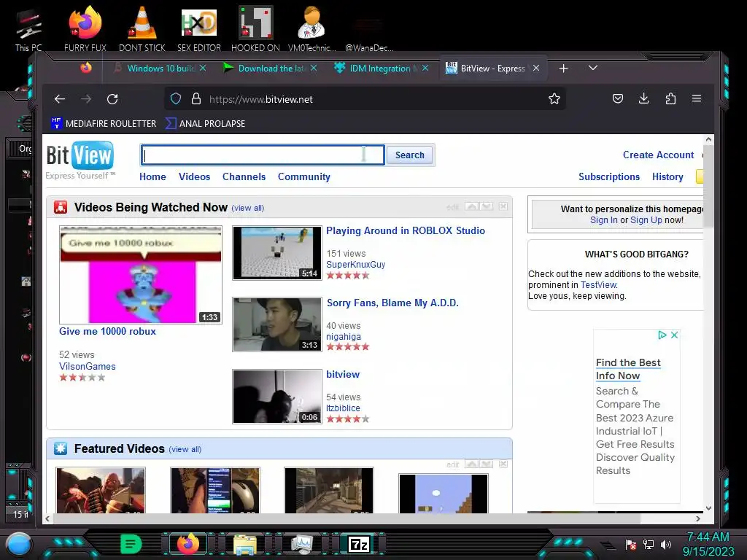Viewport: 747px width, 560px height.
Task: Click the Sign Up link
Action: 646,220
